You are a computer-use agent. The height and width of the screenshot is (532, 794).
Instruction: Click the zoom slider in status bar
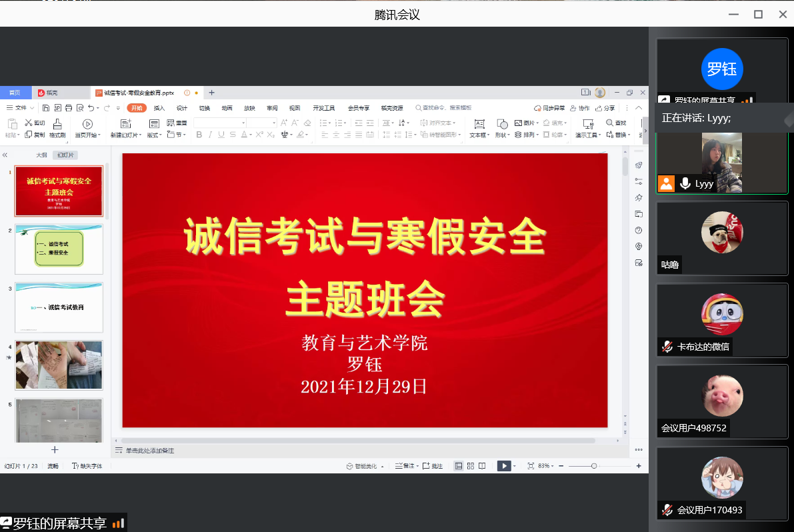[594, 466]
